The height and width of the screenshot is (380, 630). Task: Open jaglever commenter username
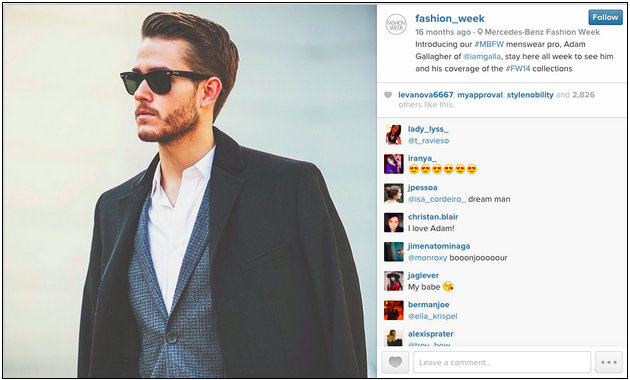point(423,276)
